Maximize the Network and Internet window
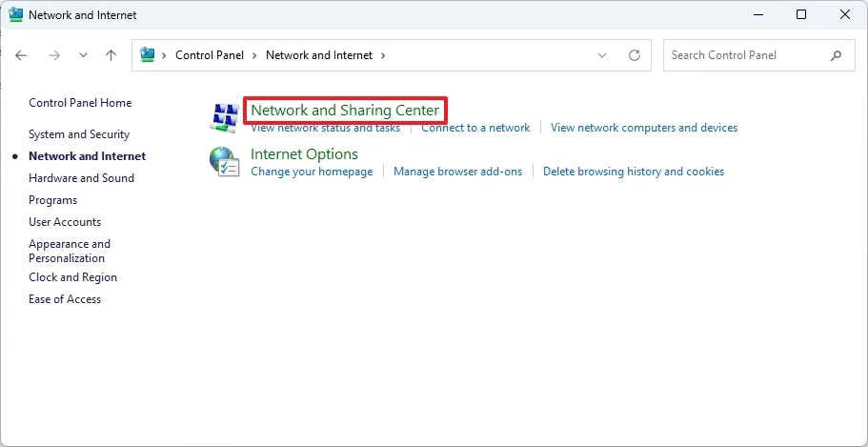 tap(801, 15)
